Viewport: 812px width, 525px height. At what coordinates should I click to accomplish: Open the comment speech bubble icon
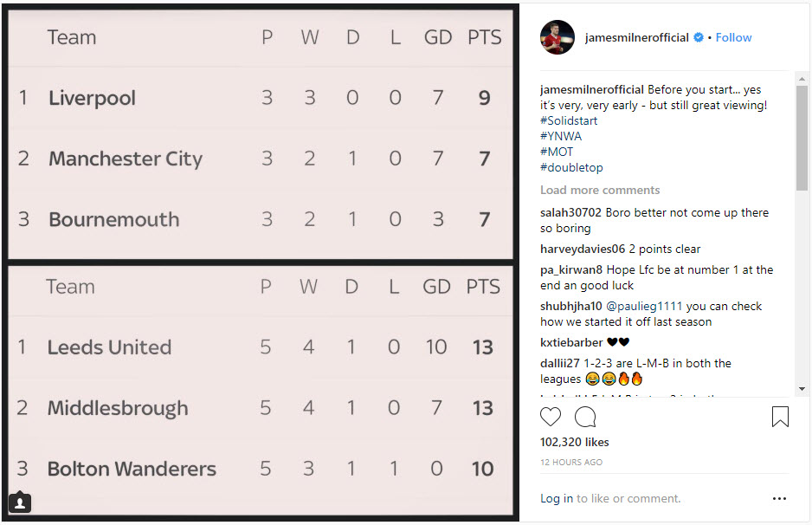585,417
